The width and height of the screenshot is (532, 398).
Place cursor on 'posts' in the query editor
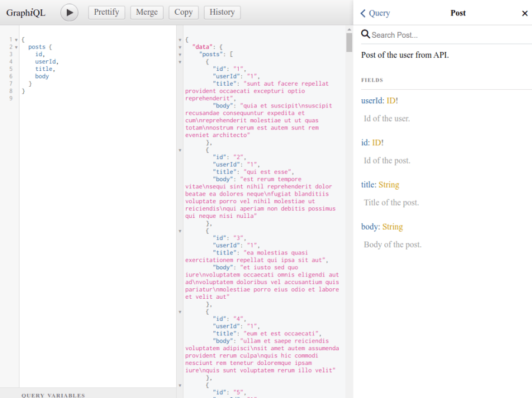point(37,47)
